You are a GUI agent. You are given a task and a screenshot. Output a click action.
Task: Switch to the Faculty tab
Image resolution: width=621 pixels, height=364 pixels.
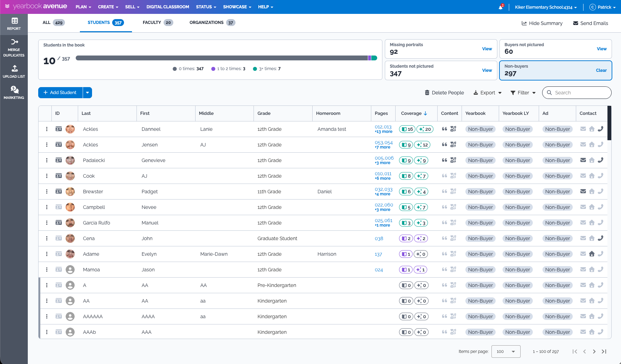(x=158, y=23)
